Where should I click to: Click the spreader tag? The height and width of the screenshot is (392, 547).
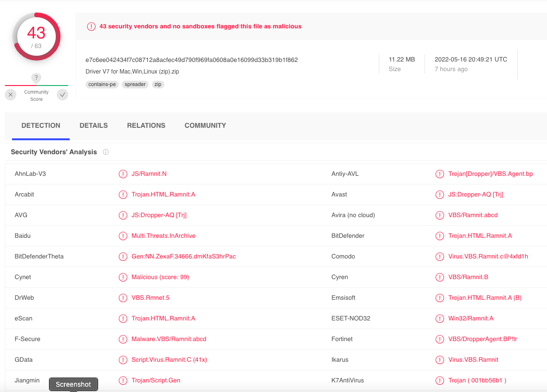(135, 85)
